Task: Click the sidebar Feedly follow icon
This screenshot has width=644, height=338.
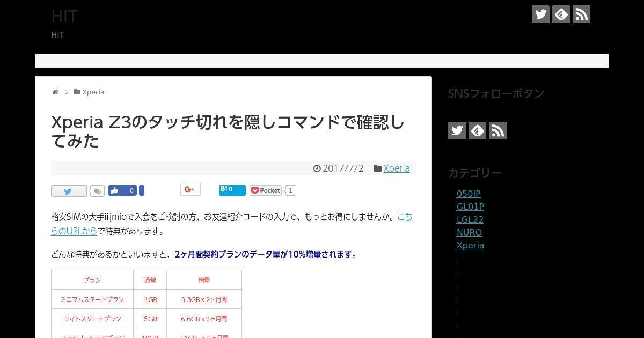Action: pos(477,130)
